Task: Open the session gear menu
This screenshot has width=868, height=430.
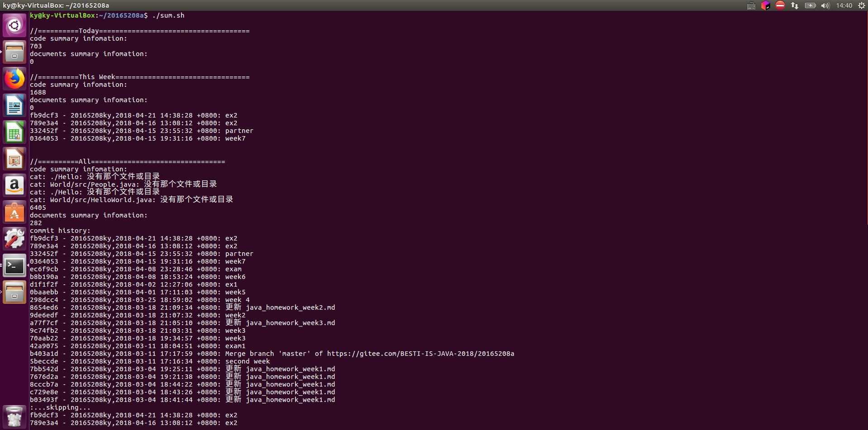Action: pos(861,5)
